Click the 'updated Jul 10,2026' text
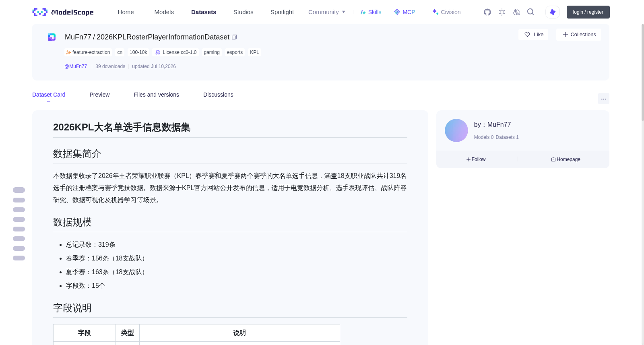 coord(154,66)
